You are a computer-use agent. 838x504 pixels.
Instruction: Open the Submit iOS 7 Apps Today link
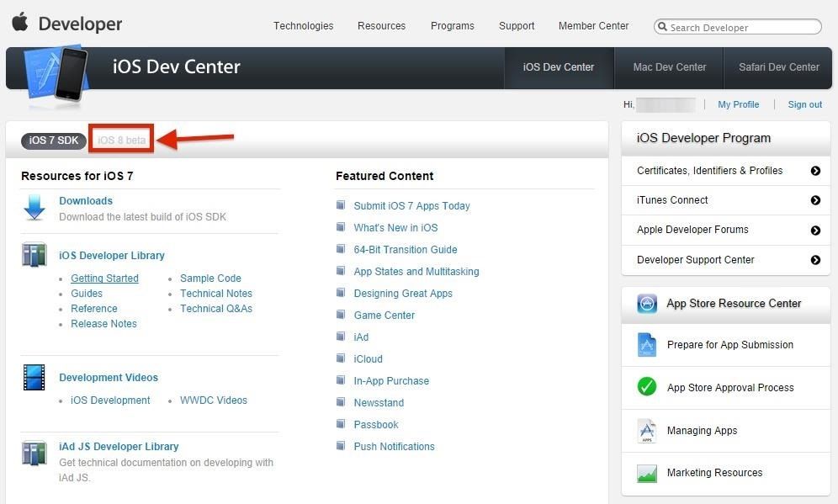click(411, 205)
